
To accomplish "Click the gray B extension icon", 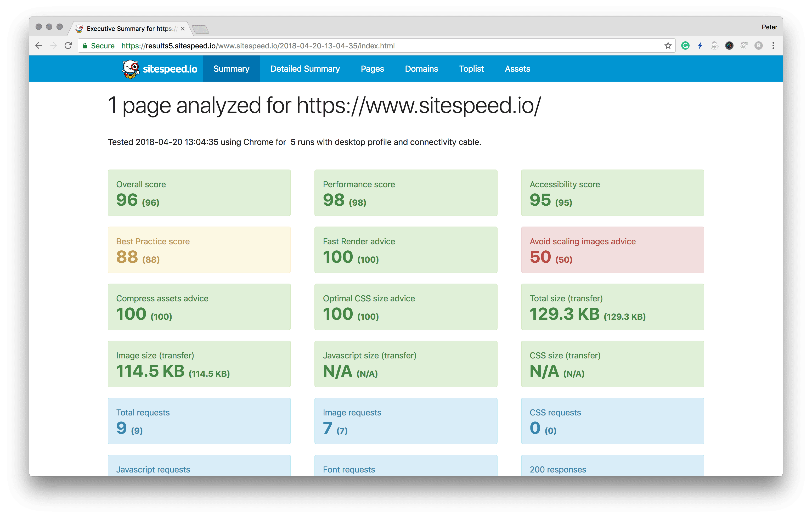I will 758,46.
